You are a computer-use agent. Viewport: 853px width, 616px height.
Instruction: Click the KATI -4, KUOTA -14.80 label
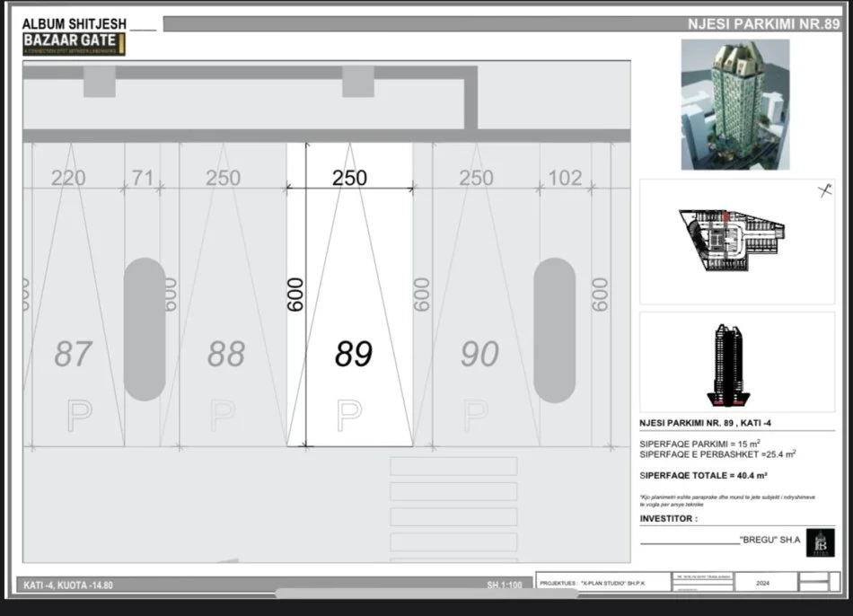pyautogui.click(x=68, y=585)
